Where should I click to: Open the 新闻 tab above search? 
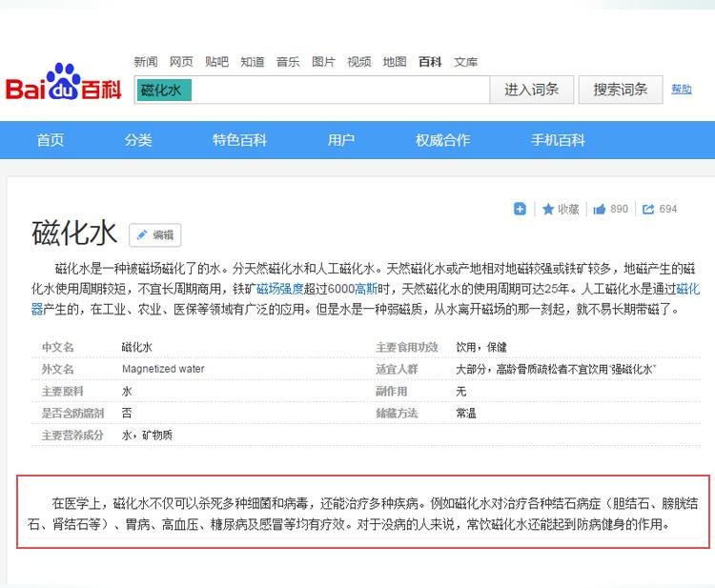[x=146, y=62]
